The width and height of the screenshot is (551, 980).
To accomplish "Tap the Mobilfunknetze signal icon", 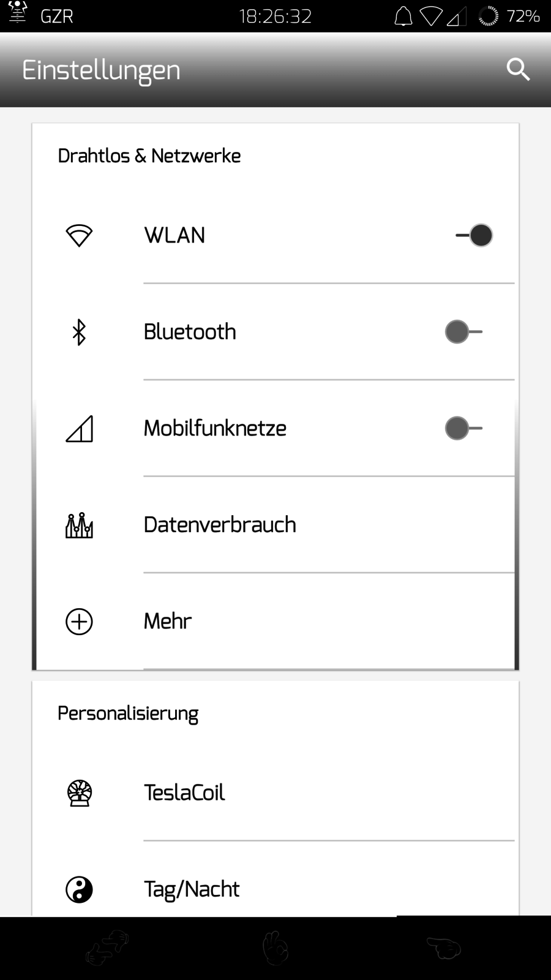I will pos(79,429).
